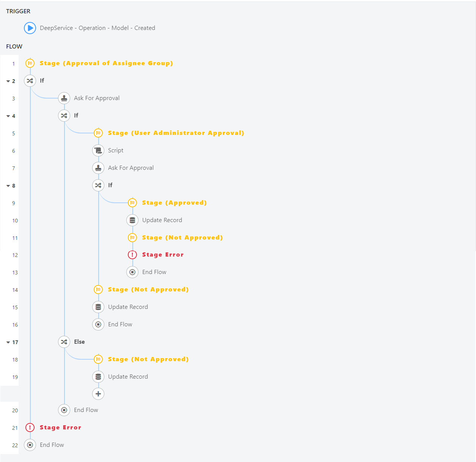
Task: Open Stage (Not Approved) on step 11
Action: pos(182,238)
